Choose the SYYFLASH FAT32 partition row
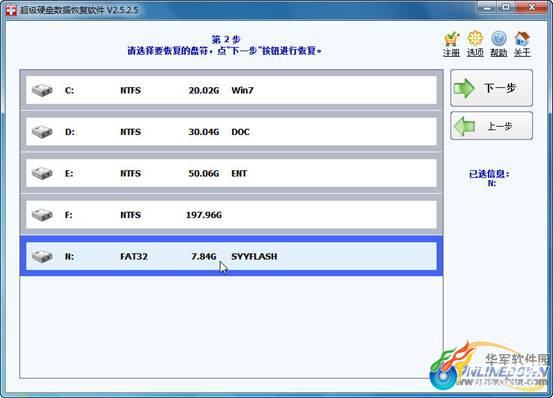Image resolution: width=553 pixels, height=398 pixels. [x=231, y=256]
